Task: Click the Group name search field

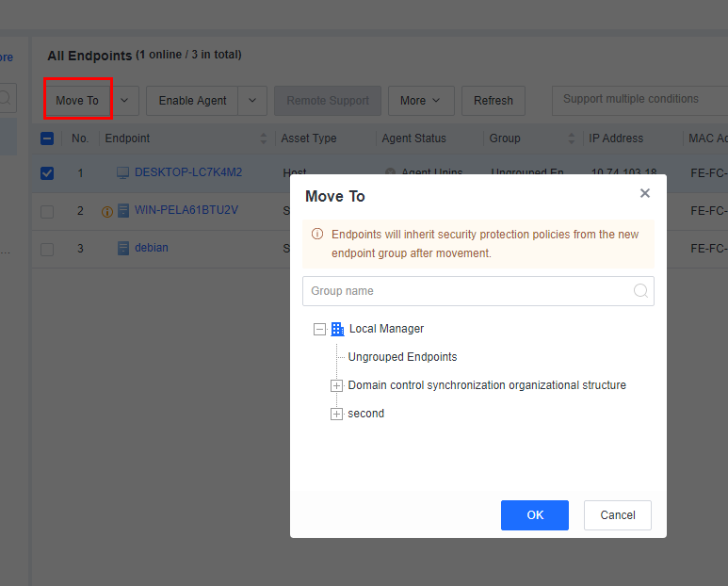Action: click(x=466, y=291)
